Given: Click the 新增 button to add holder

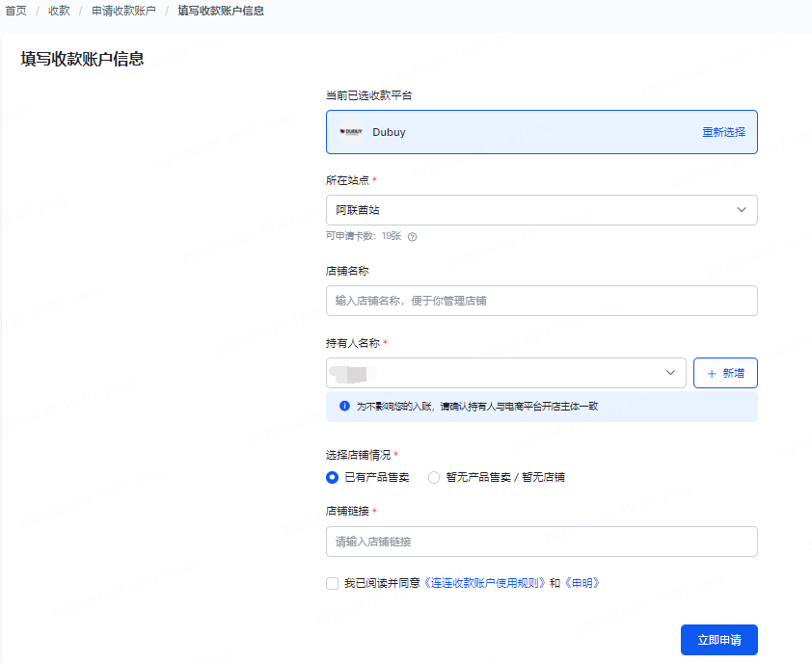Looking at the screenshot, I should tap(725, 373).
